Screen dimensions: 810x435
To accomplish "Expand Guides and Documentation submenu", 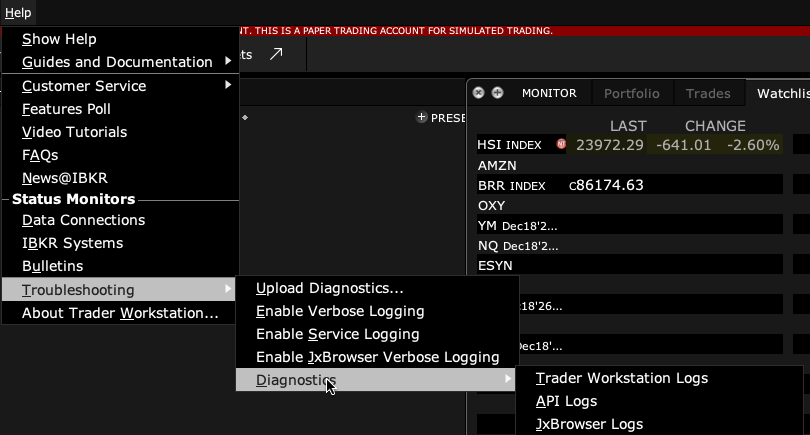I will click(120, 62).
